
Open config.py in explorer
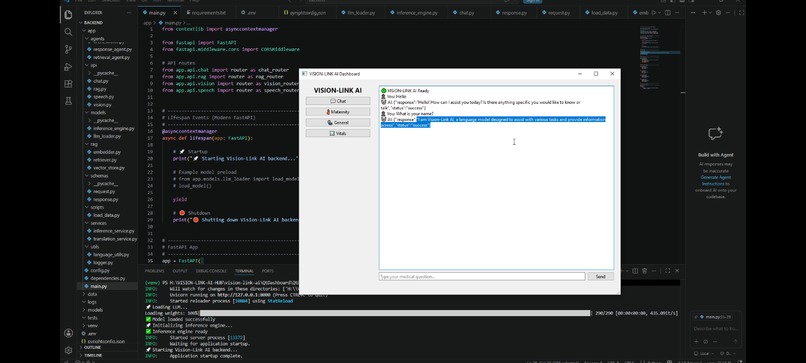pyautogui.click(x=109, y=270)
